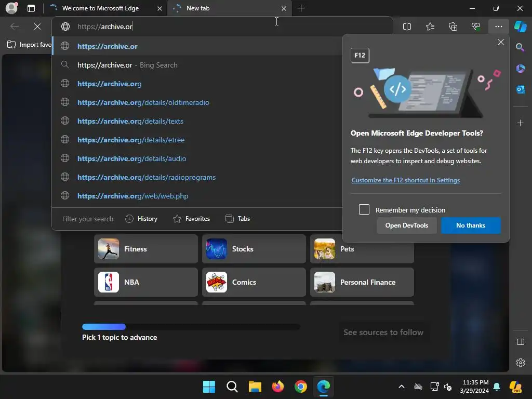Open sidebar Search icon
Image resolution: width=532 pixels, height=399 pixels.
click(520, 47)
